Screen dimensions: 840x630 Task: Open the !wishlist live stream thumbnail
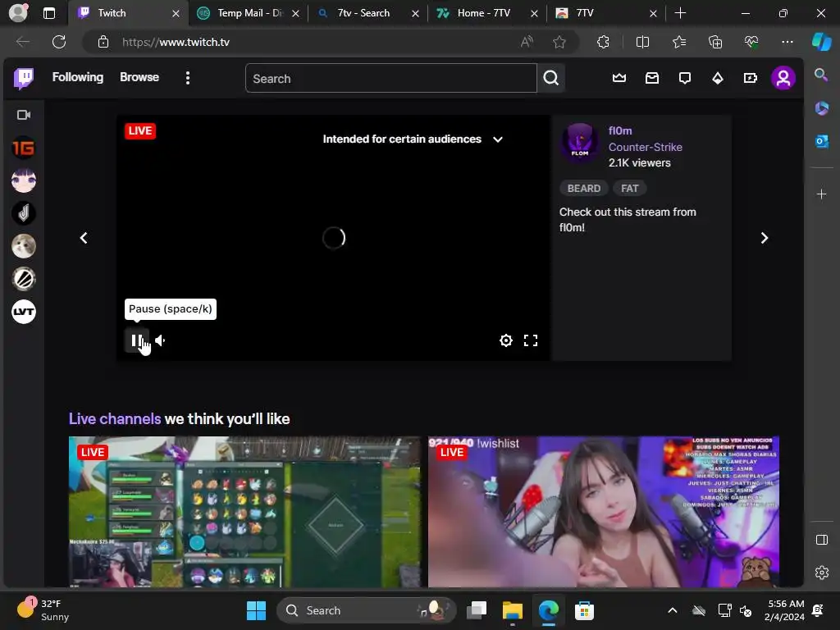(603, 512)
